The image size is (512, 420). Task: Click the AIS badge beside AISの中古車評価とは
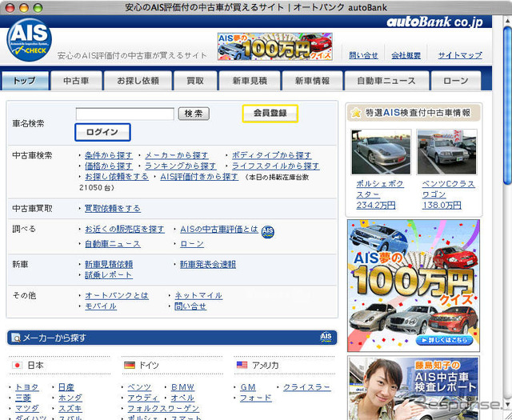pyautogui.click(x=268, y=232)
